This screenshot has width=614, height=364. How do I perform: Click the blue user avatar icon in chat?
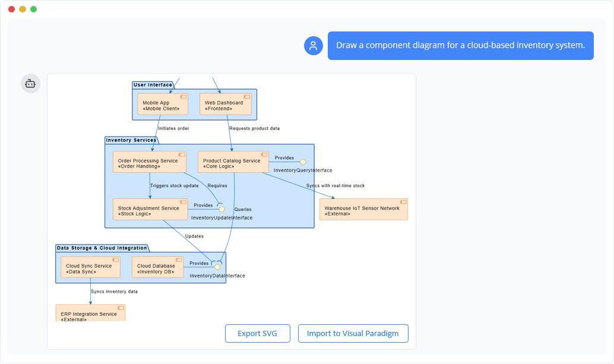(x=313, y=45)
